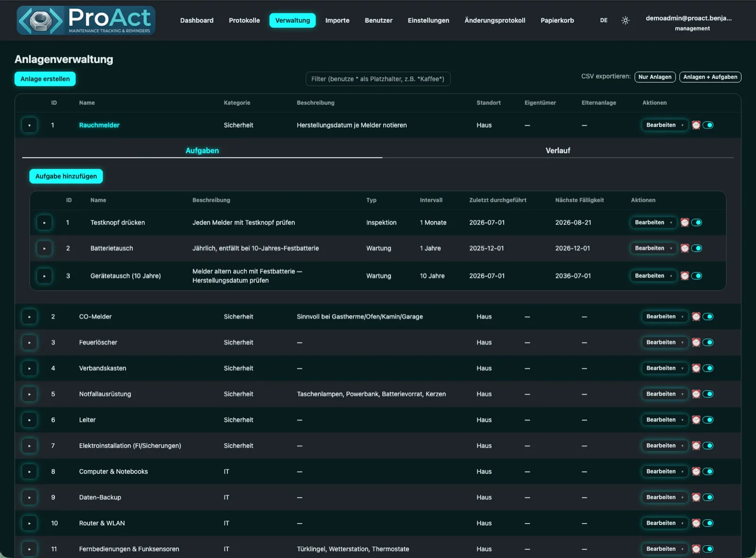Click the Kategorie column header
Screen dimensions: 756x558
[237, 103]
